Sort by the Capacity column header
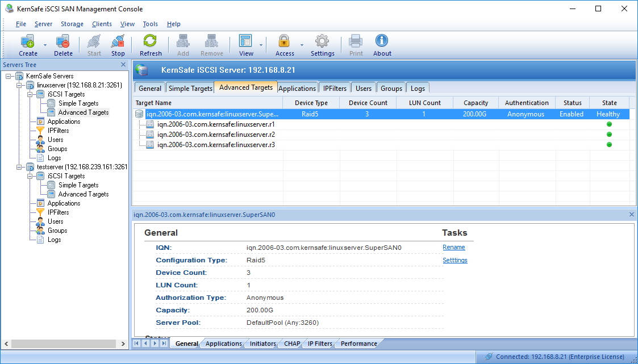The height and width of the screenshot is (364, 638). [x=476, y=103]
